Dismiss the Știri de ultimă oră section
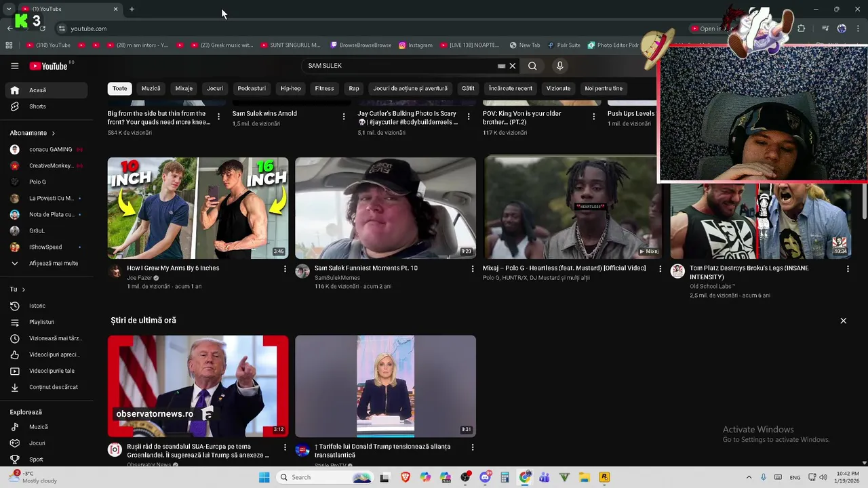This screenshot has width=868, height=488. [x=844, y=321]
